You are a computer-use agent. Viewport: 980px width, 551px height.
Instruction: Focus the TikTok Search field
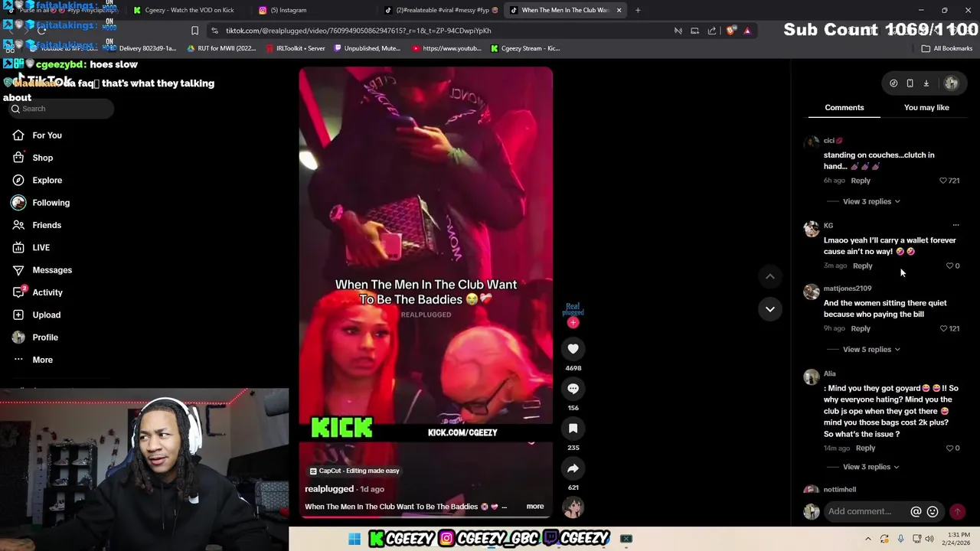tap(61, 109)
